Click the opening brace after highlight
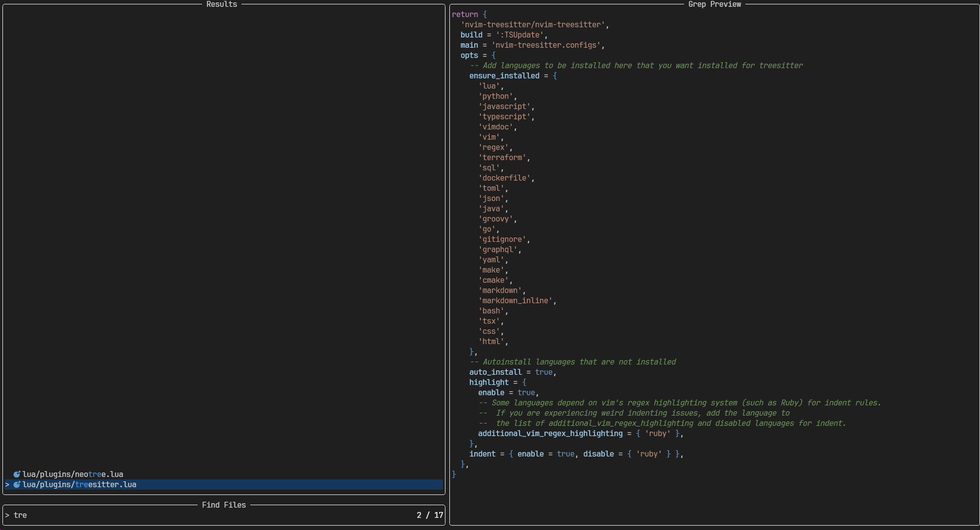980x530 pixels. coord(524,383)
